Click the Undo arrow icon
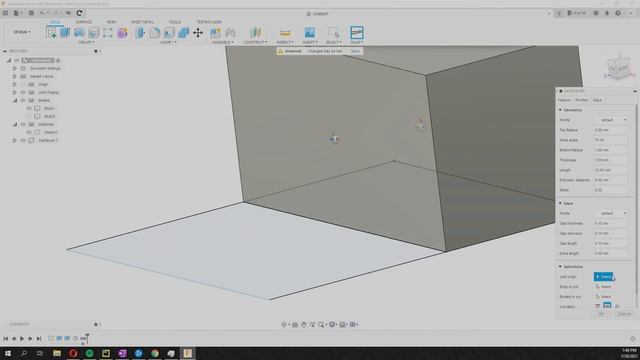 [42, 13]
